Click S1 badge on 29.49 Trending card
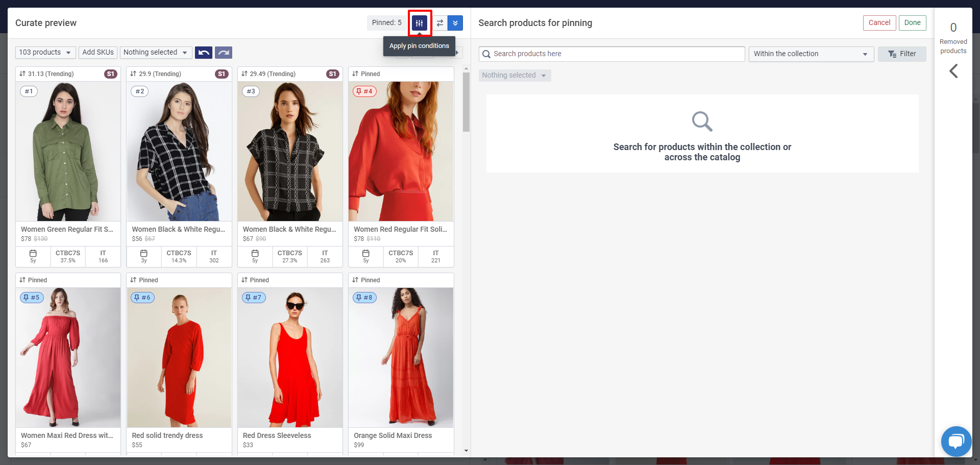 pyautogui.click(x=333, y=74)
